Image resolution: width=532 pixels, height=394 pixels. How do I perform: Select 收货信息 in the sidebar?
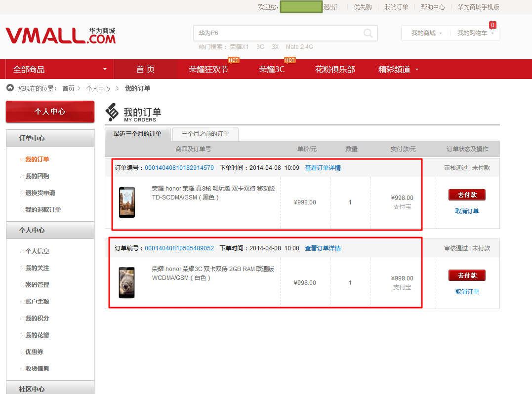tap(37, 368)
